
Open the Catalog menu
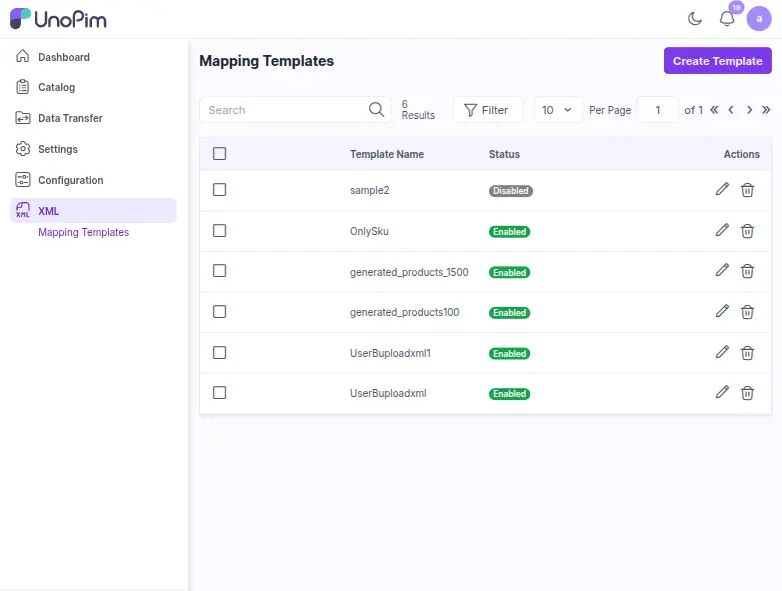(x=56, y=88)
